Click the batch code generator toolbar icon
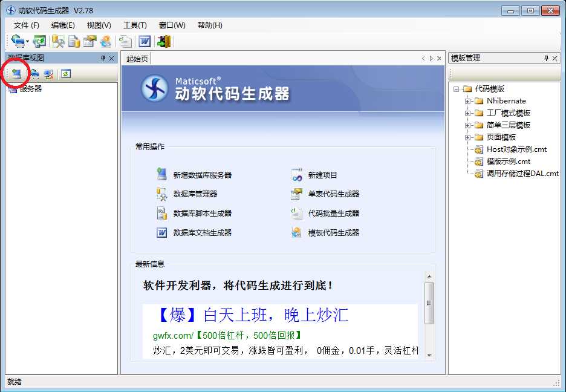 [x=126, y=42]
